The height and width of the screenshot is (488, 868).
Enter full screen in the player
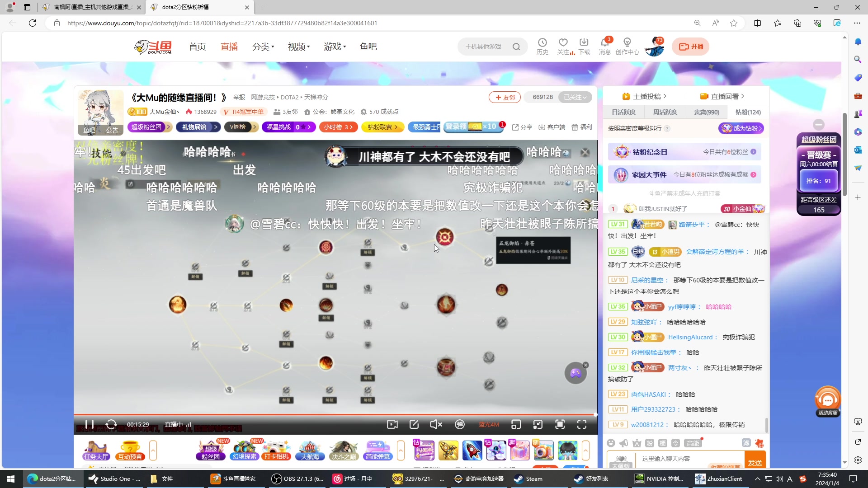[582, 424]
